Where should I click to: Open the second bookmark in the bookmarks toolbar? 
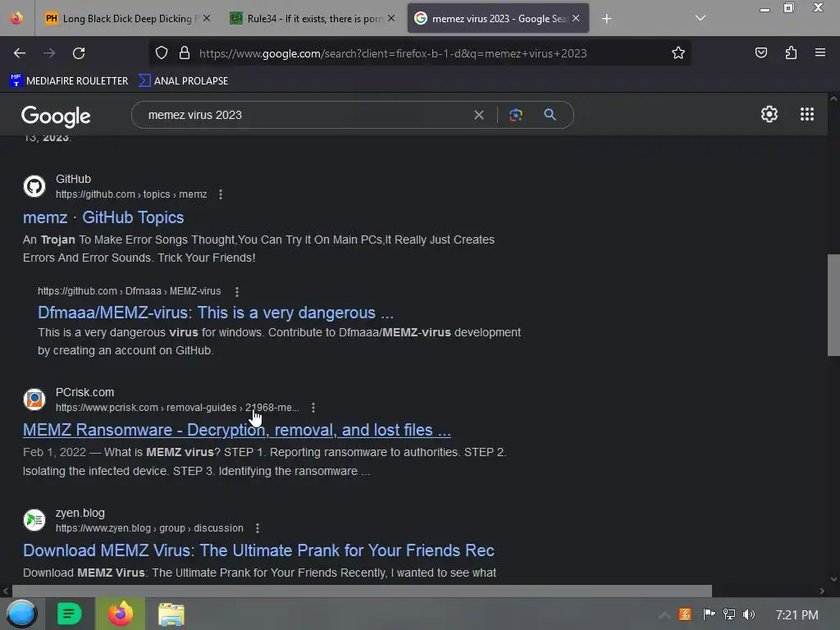tap(183, 81)
